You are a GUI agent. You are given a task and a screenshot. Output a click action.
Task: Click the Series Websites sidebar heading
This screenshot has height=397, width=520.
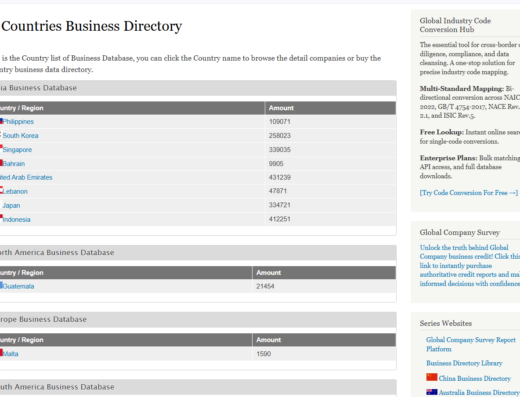pos(446,323)
